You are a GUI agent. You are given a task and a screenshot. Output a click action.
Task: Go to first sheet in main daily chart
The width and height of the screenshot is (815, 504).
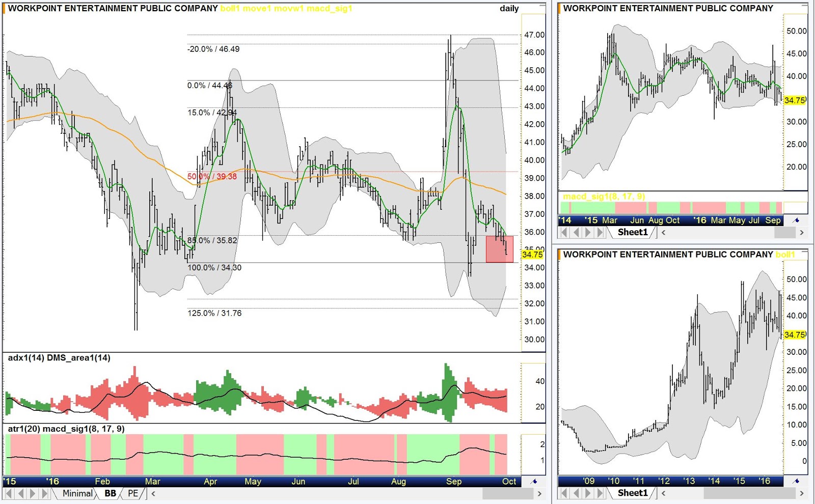click(x=9, y=493)
